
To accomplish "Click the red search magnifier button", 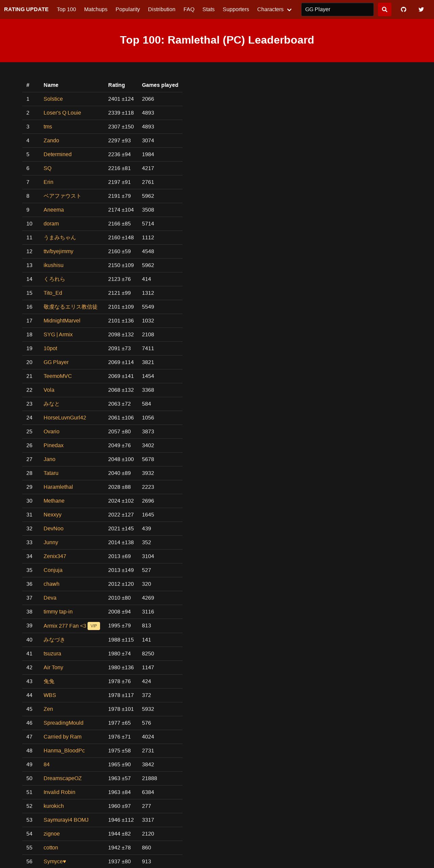I will coord(384,9).
